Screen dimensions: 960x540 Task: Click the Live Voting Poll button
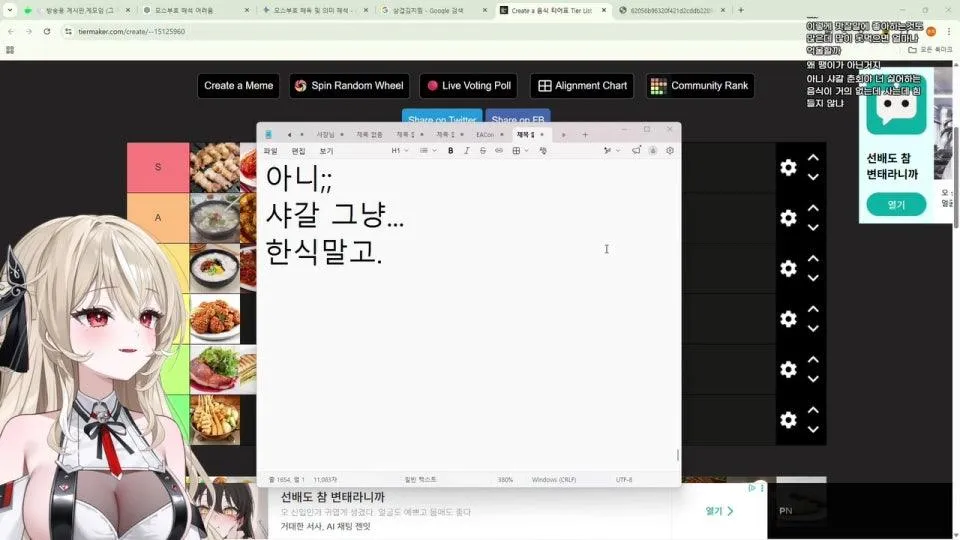(468, 86)
